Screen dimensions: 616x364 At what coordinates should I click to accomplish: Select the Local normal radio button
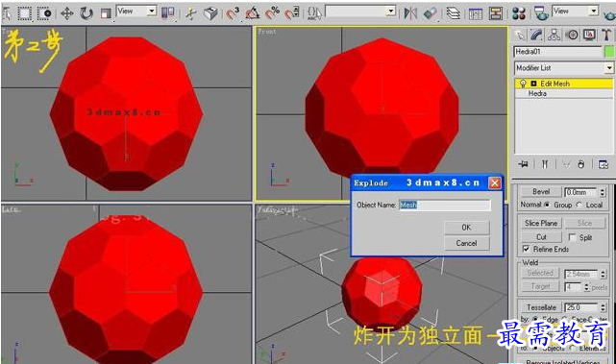pyautogui.click(x=579, y=205)
